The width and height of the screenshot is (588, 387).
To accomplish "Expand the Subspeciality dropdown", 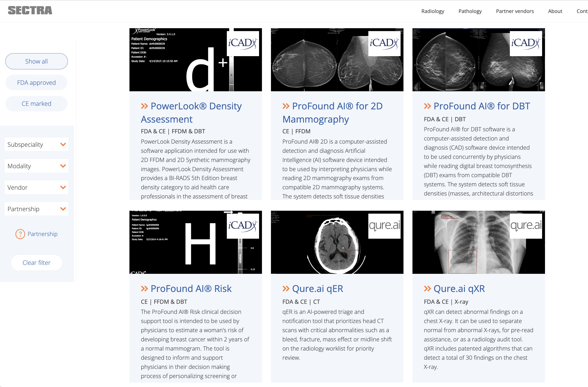I will pos(36,144).
